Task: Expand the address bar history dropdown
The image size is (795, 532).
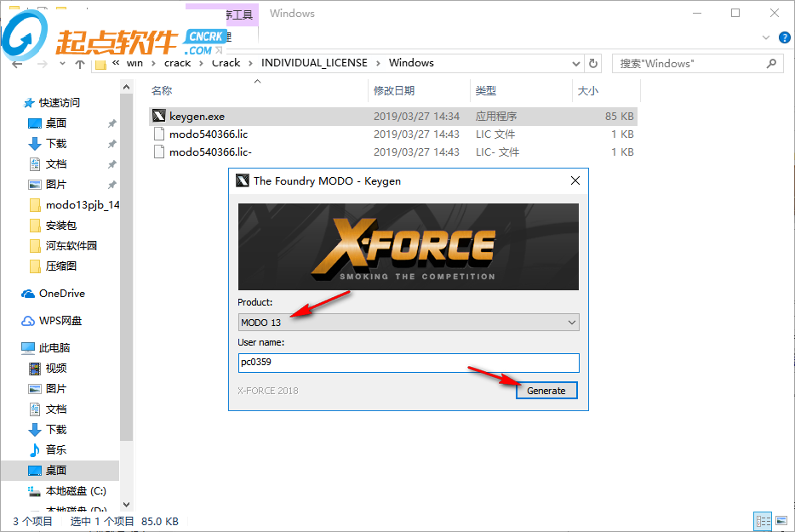Action: tap(576, 64)
